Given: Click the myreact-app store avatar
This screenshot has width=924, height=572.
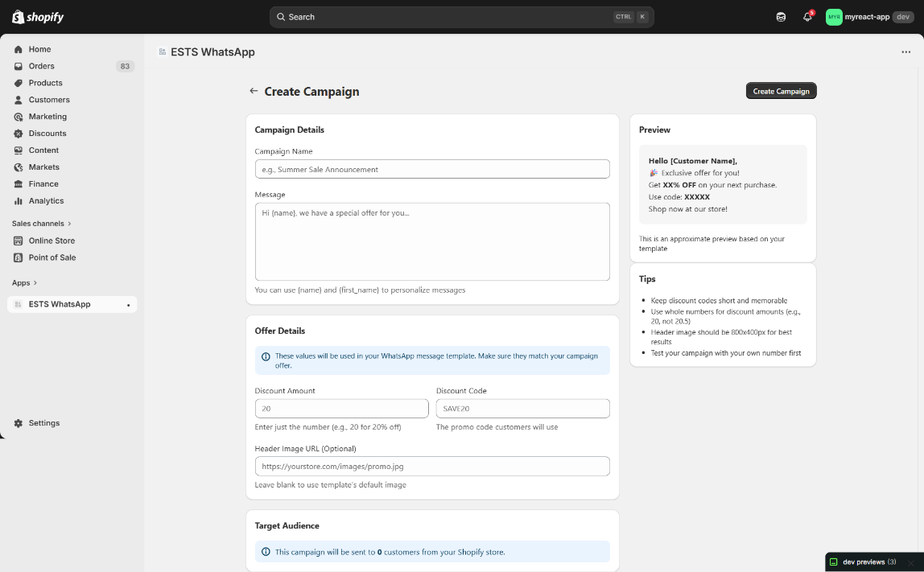Looking at the screenshot, I should 834,17.
